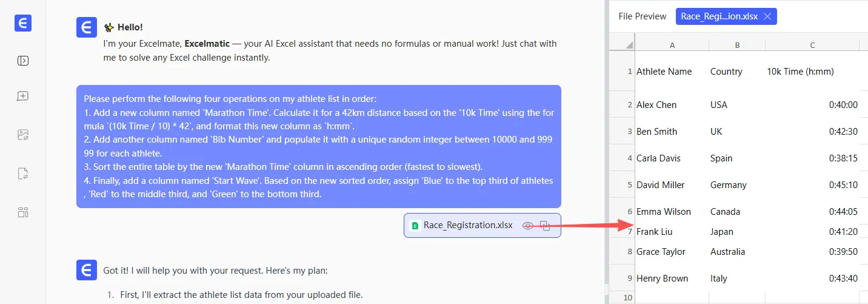Select column A header in the spreadsheet
The height and width of the screenshot is (304, 868).
(x=672, y=45)
